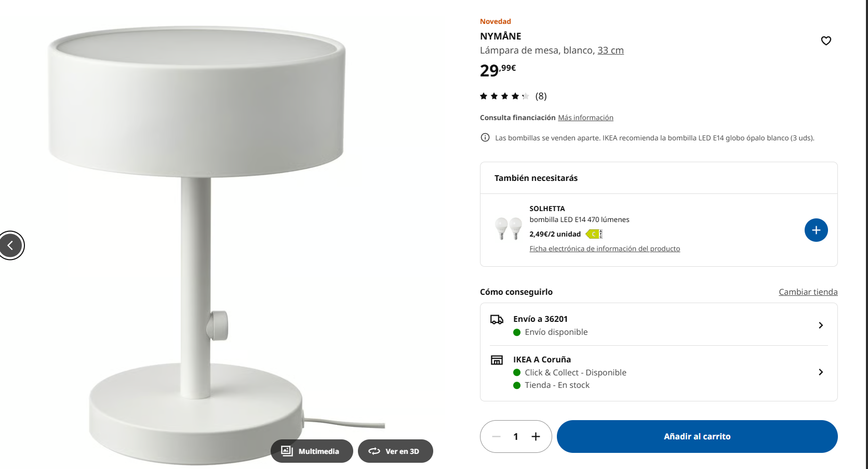Click the delivery truck icon
The width and height of the screenshot is (868, 469).
coord(497,319)
